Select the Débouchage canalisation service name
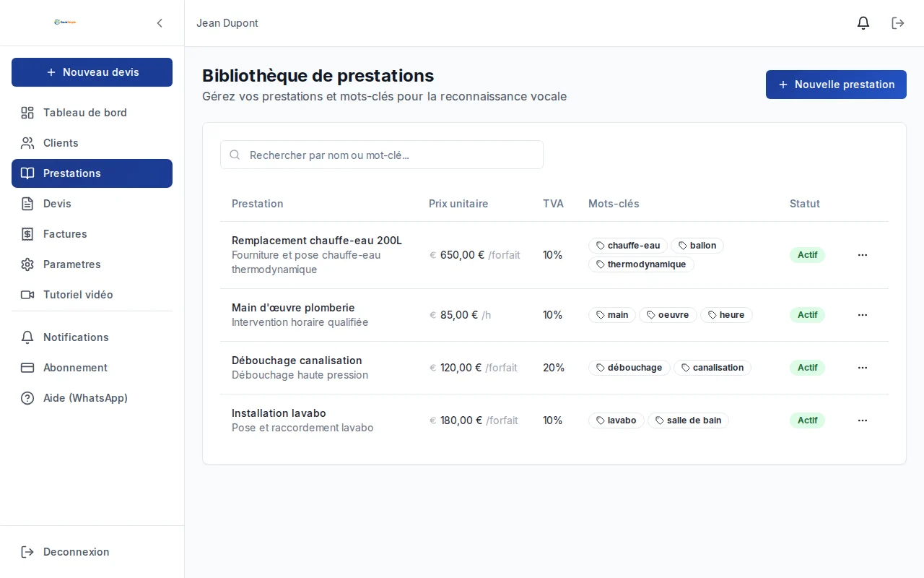This screenshot has width=924, height=578. [x=297, y=361]
